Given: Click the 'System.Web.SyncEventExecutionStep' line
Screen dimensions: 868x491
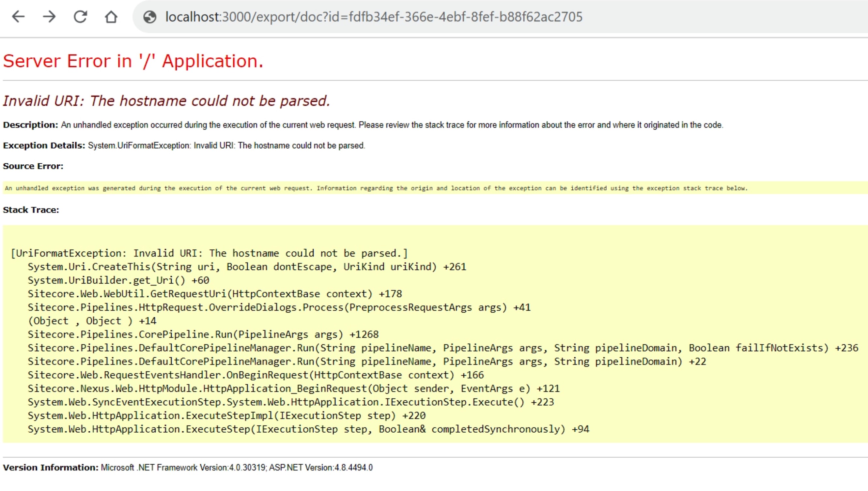Looking at the screenshot, I should pyautogui.click(x=291, y=402).
